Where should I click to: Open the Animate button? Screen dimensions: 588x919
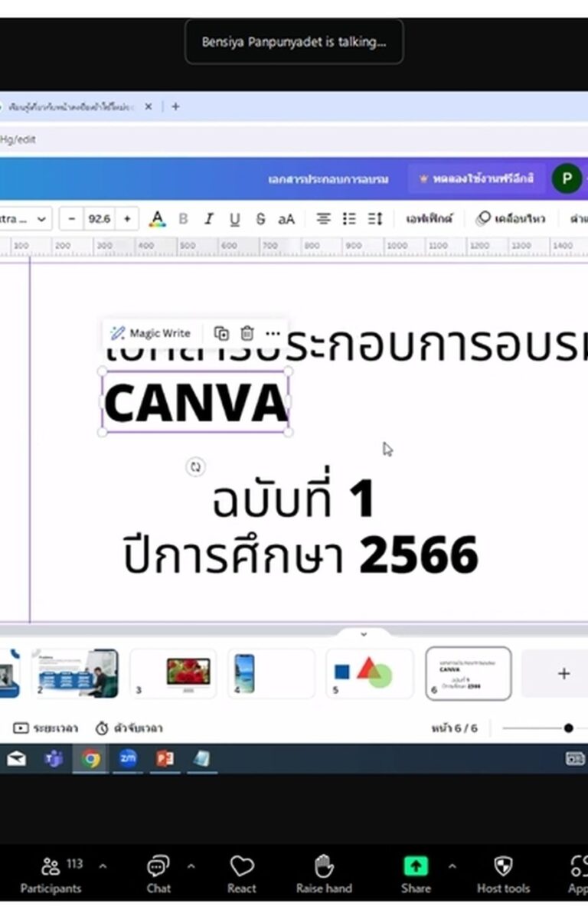(511, 219)
